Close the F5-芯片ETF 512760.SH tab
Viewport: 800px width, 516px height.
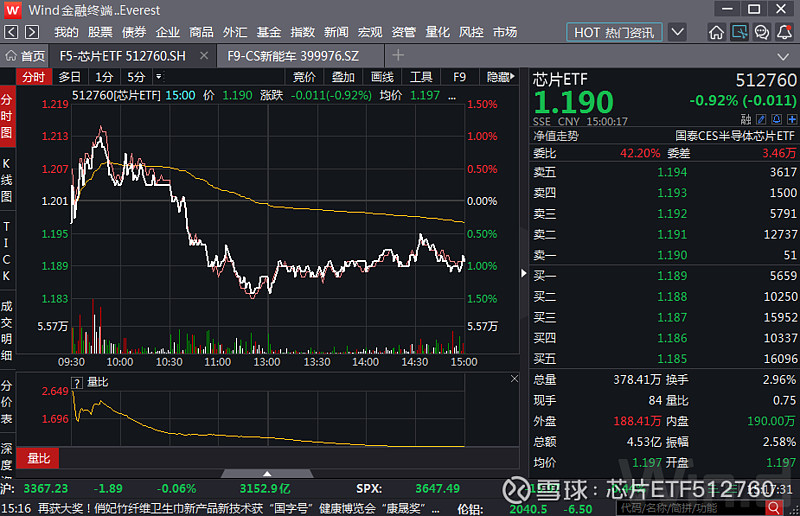point(204,56)
